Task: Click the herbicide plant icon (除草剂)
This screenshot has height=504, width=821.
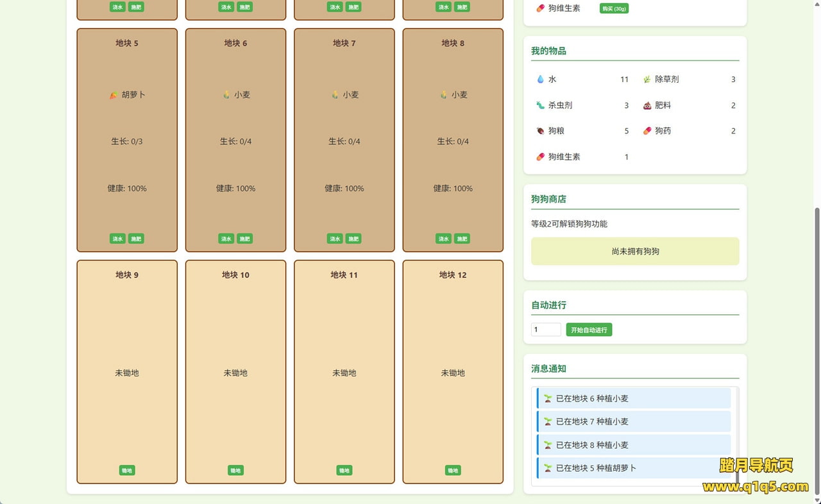Action: 647,80
